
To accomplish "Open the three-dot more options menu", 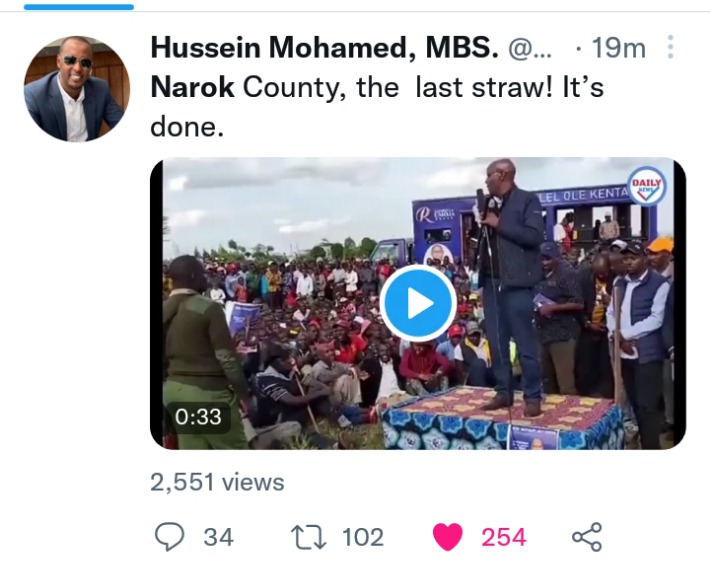I will click(671, 47).
